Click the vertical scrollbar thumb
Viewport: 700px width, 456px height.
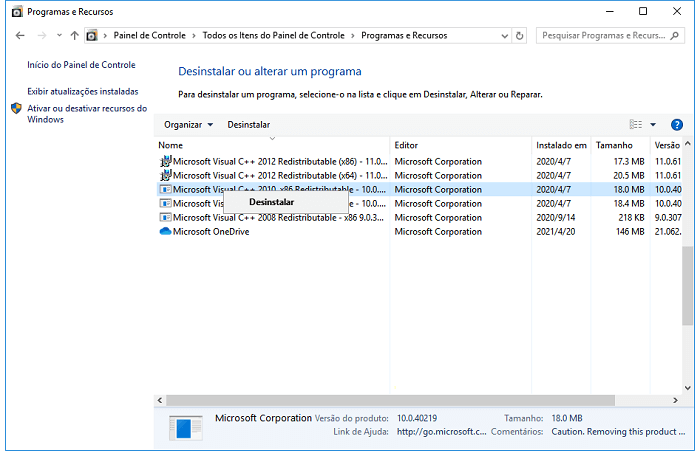688,285
